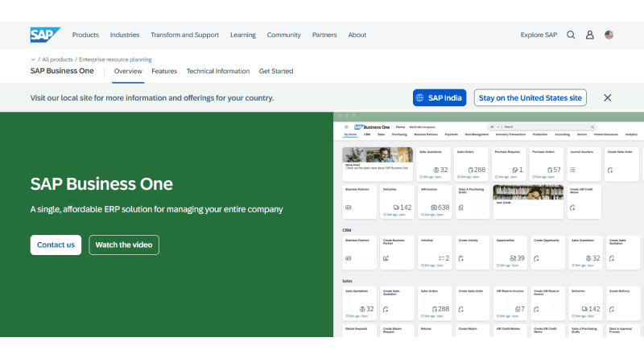This screenshot has height=358, width=644.
Task: Open the Community menu
Action: click(x=284, y=35)
